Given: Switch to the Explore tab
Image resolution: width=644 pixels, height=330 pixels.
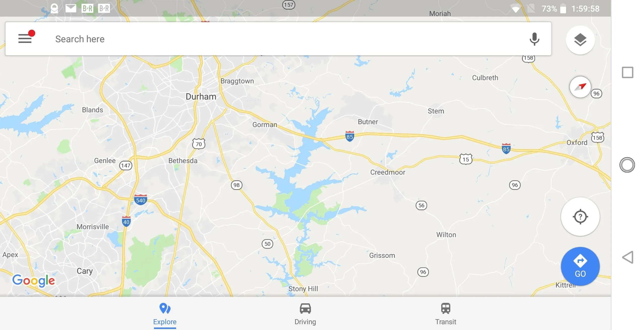Looking at the screenshot, I should (x=165, y=314).
